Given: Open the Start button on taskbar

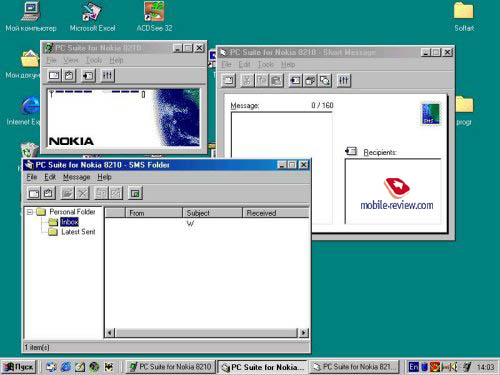Looking at the screenshot, I should pyautogui.click(x=19, y=367).
